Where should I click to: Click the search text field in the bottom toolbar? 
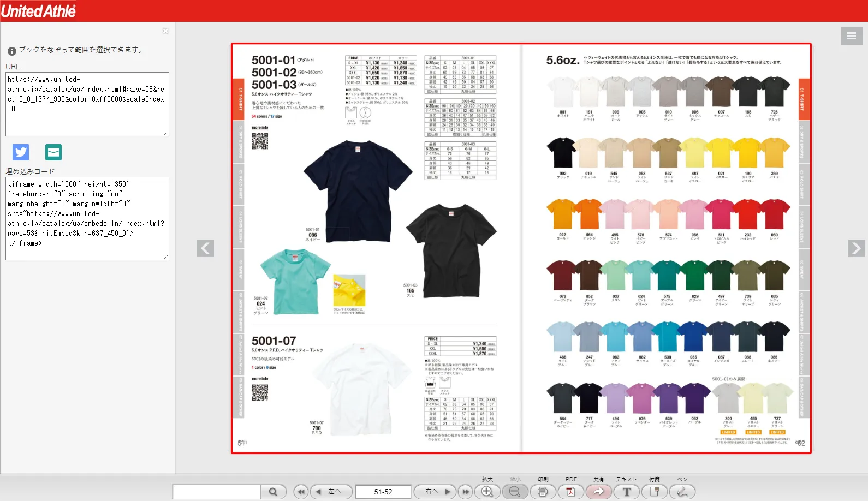coord(217,492)
